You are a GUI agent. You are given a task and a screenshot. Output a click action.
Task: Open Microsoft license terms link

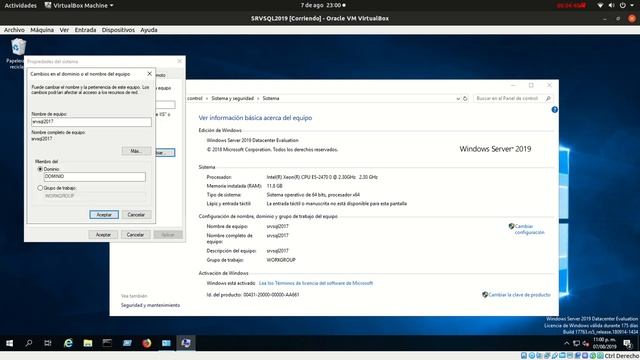[316, 283]
